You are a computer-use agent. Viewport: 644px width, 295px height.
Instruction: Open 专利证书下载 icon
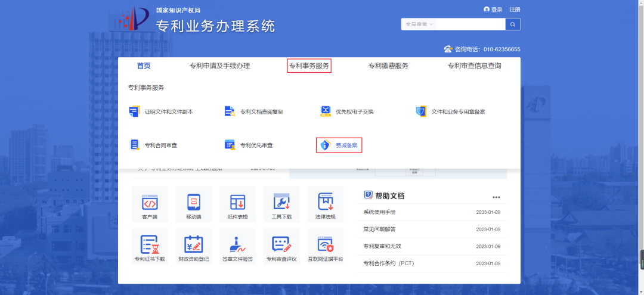[x=150, y=244]
